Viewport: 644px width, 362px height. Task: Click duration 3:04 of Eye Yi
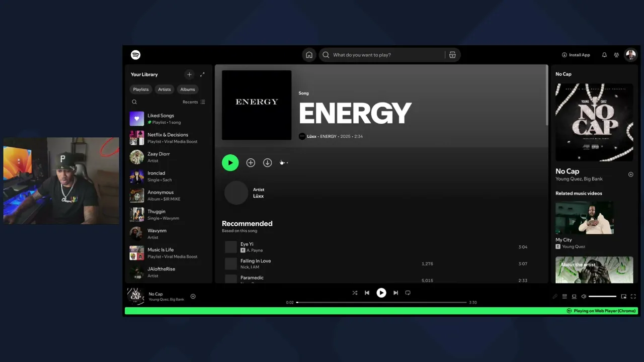coord(523,247)
